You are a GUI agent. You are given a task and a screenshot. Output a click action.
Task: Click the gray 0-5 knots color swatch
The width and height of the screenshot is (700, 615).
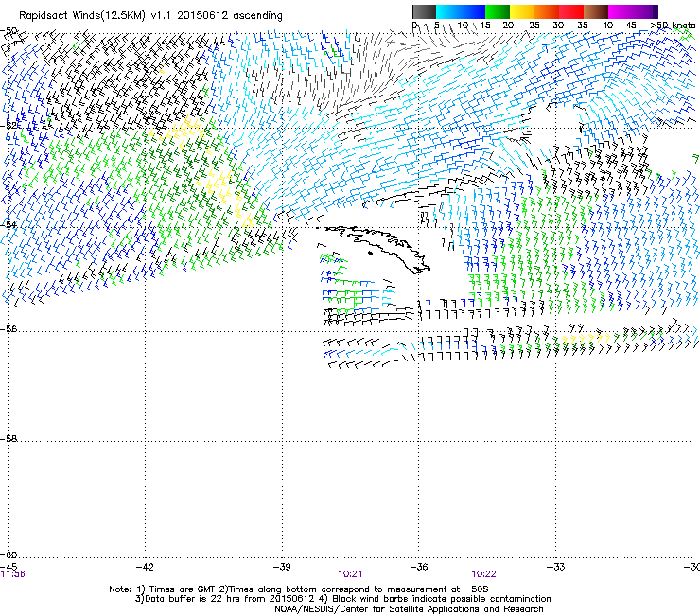(x=424, y=11)
